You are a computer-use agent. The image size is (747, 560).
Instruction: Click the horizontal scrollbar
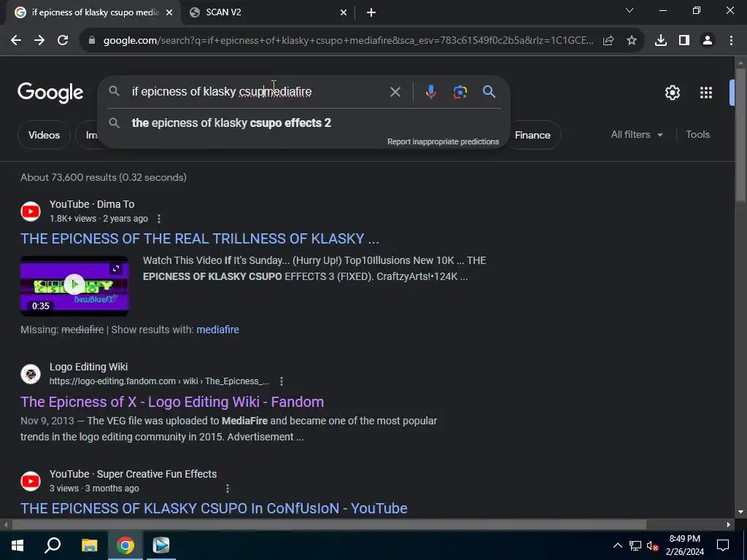tap(329, 525)
